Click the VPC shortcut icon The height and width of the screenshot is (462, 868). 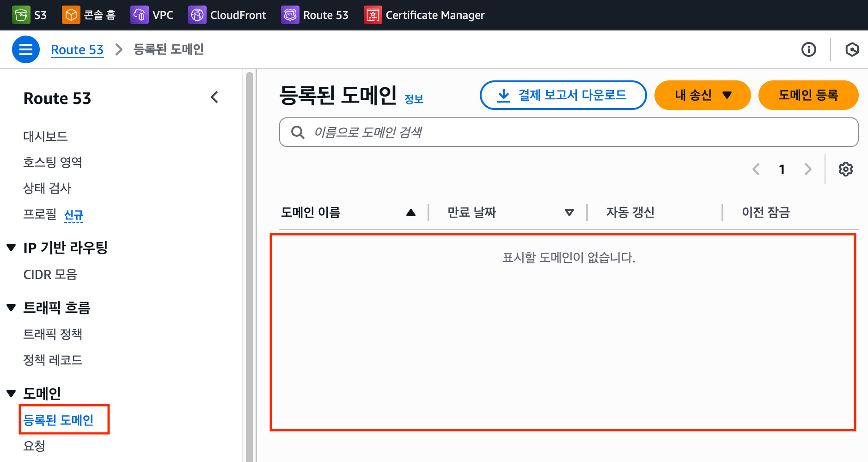point(139,15)
